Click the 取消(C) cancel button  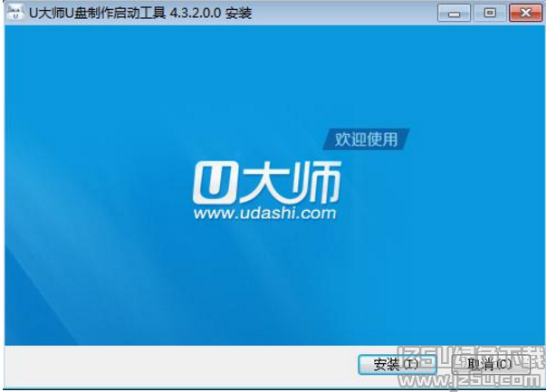pyautogui.click(x=490, y=365)
